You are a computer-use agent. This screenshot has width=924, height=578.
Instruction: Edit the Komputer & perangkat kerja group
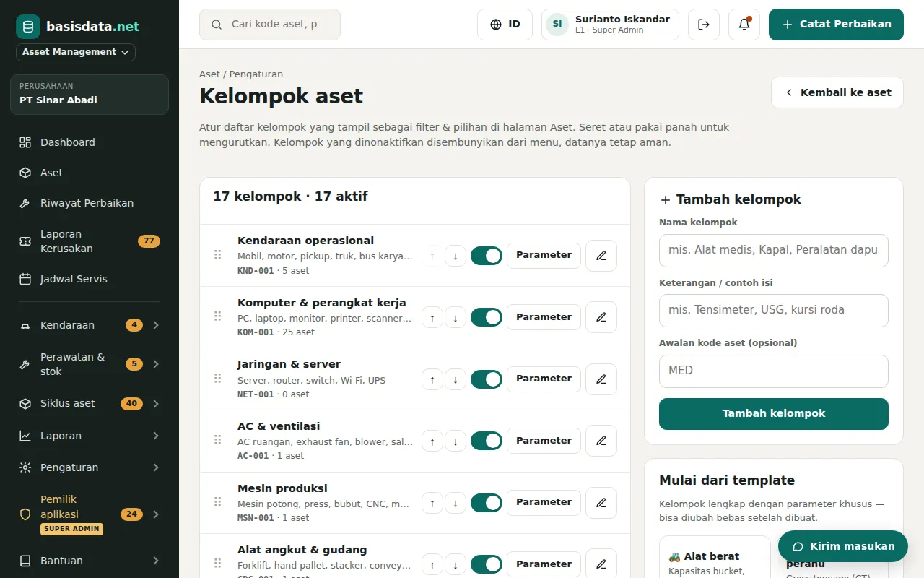tap(601, 317)
